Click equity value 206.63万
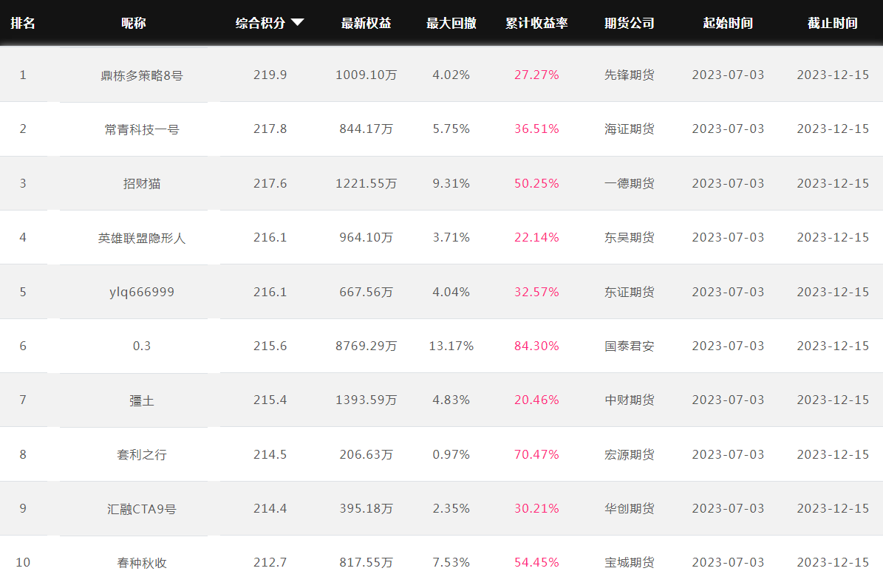Image resolution: width=883 pixels, height=588 pixels. tap(366, 454)
